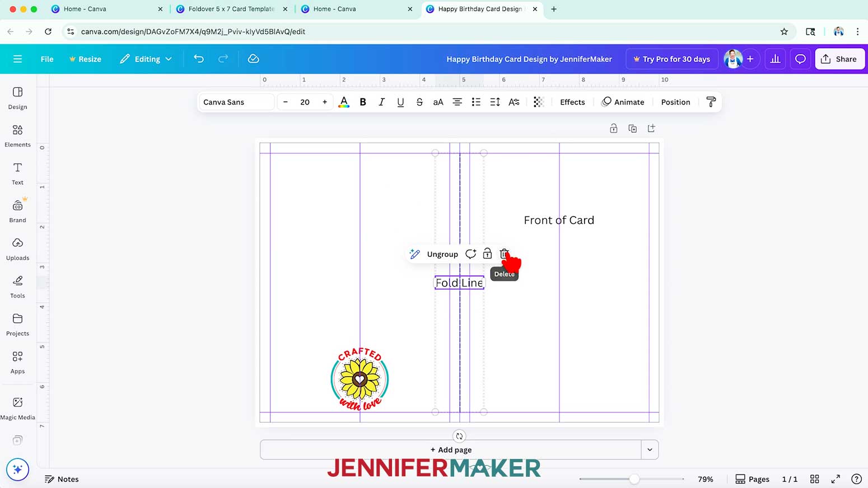Click the add page icon above canvas
The image size is (868, 488).
click(x=651, y=128)
